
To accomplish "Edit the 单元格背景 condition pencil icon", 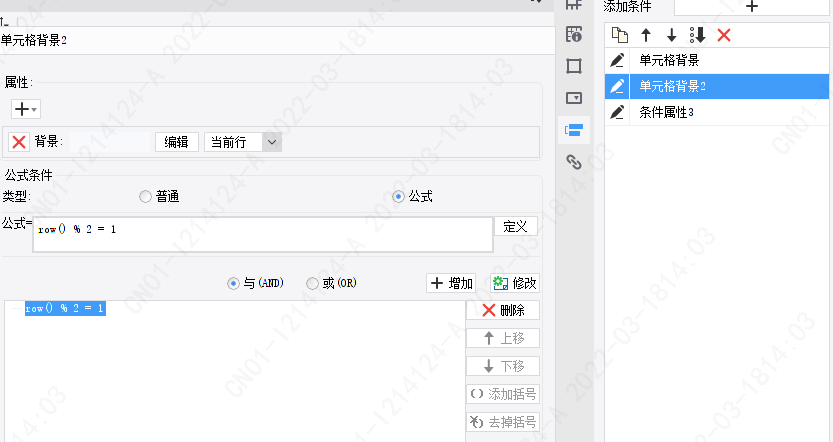I will tap(617, 60).
